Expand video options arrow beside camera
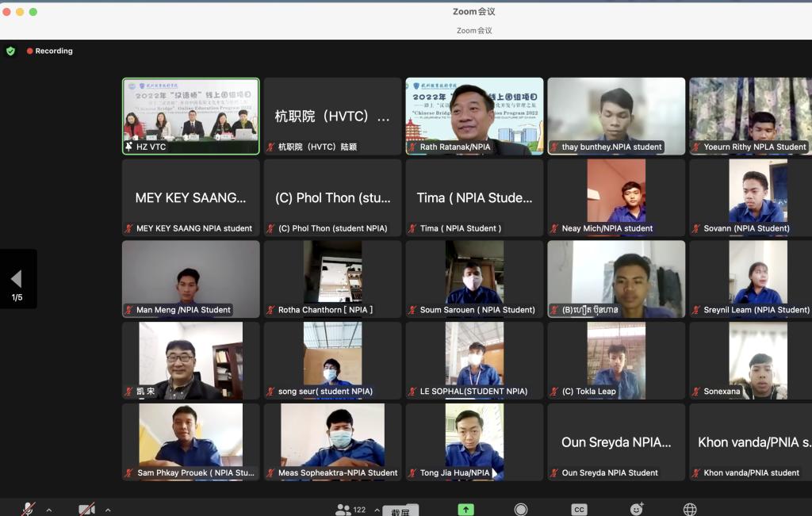The width and height of the screenshot is (812, 516). [108, 510]
